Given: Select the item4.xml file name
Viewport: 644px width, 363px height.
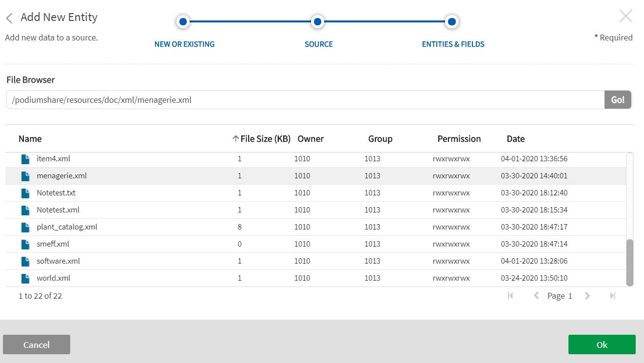Looking at the screenshot, I should click(x=54, y=159).
